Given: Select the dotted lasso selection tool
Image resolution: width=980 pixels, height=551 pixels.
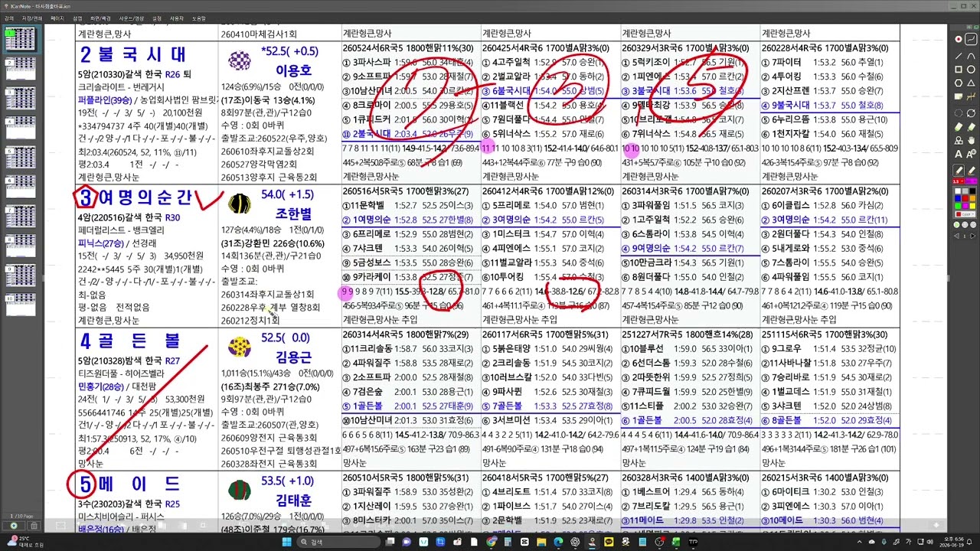Looking at the screenshot, I should [x=959, y=113].
